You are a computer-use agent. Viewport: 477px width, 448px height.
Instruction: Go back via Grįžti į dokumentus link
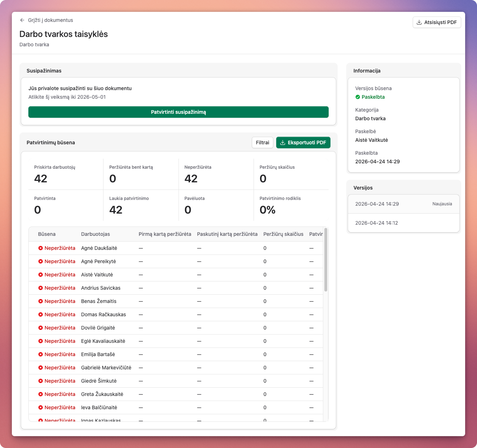pos(50,20)
